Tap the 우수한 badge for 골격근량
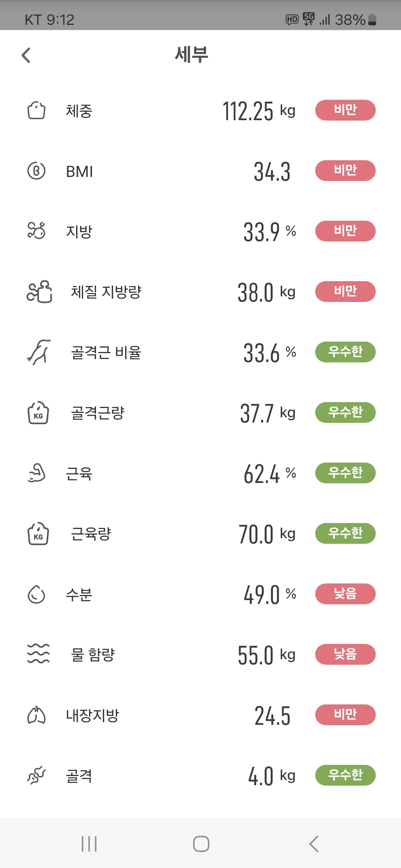401x868 pixels. point(345,412)
